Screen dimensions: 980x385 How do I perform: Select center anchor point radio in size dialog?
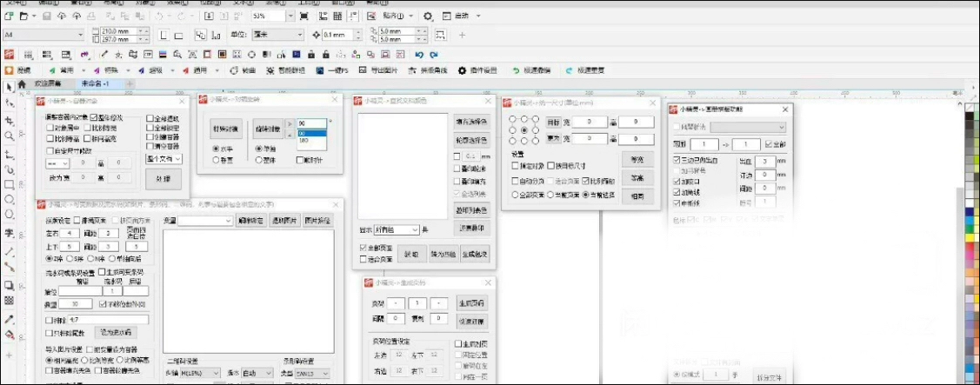tap(525, 130)
